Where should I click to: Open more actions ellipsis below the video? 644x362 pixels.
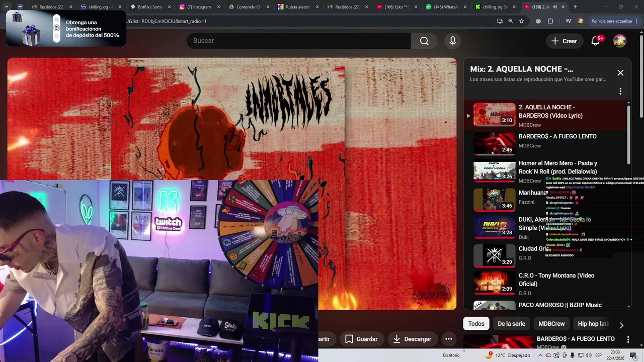[449, 339]
